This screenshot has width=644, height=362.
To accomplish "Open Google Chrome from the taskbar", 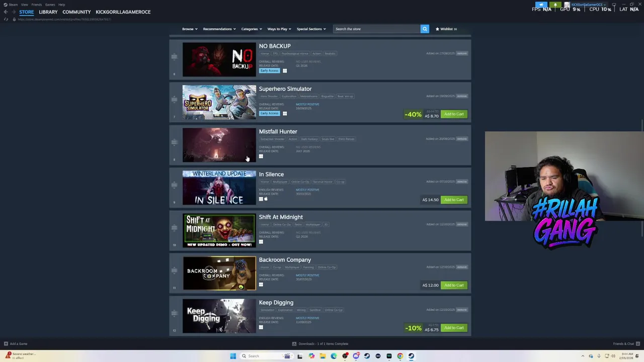I will [x=400, y=356].
